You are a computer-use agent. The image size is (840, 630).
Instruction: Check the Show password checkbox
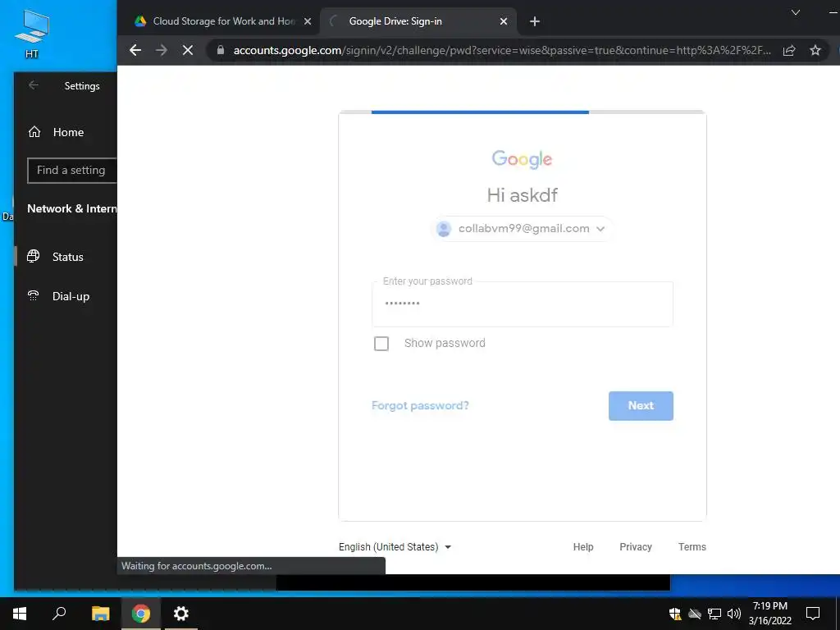[381, 344]
